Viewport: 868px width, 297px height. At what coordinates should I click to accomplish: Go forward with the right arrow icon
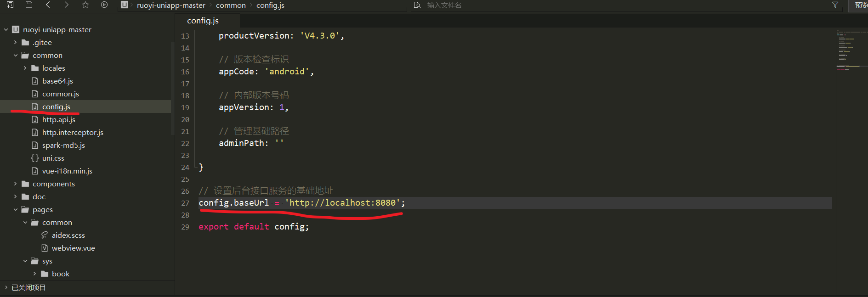67,5
